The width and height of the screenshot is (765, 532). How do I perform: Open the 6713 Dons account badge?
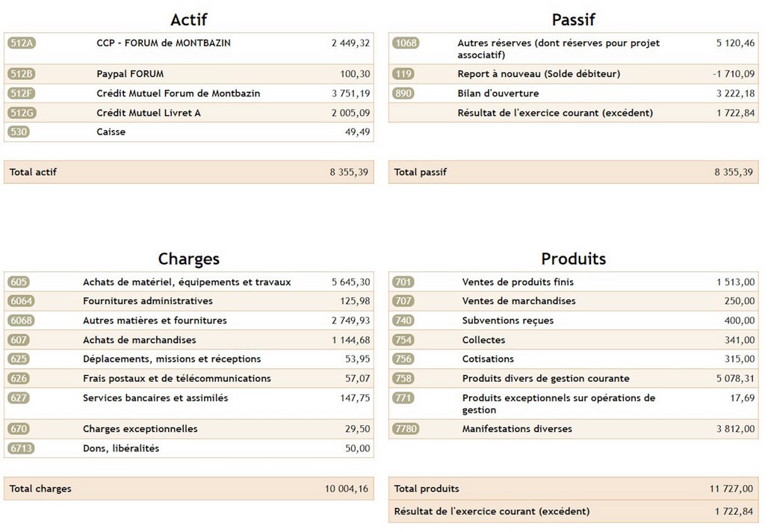click(21, 448)
